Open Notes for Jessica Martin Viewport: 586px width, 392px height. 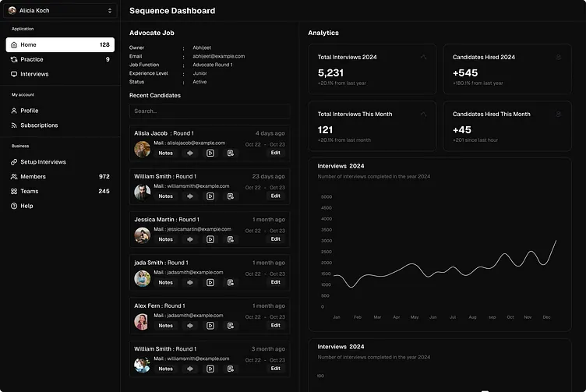click(x=165, y=239)
